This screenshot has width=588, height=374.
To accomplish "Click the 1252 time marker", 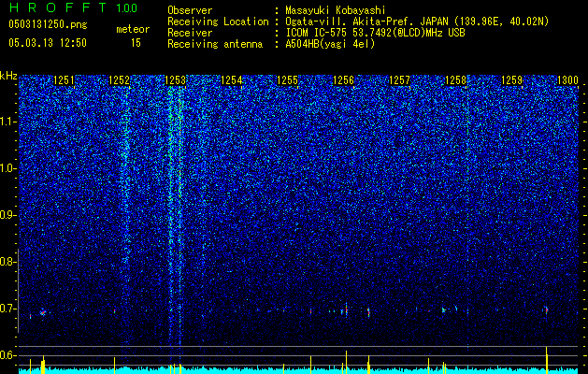I will [x=120, y=79].
